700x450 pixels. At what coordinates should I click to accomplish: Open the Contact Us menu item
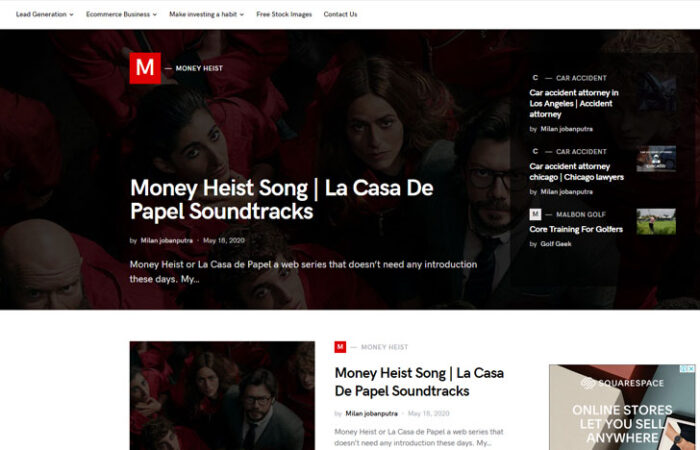[x=340, y=14]
